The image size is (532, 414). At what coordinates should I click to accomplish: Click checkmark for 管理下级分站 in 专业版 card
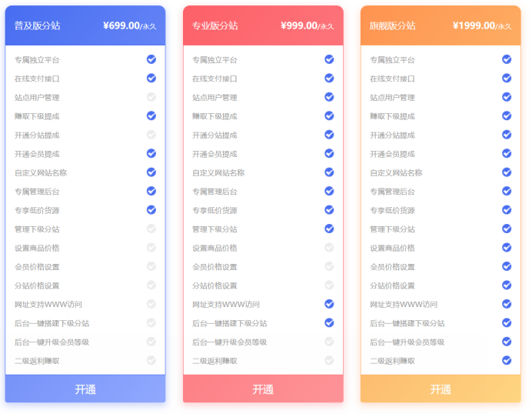pos(329,229)
